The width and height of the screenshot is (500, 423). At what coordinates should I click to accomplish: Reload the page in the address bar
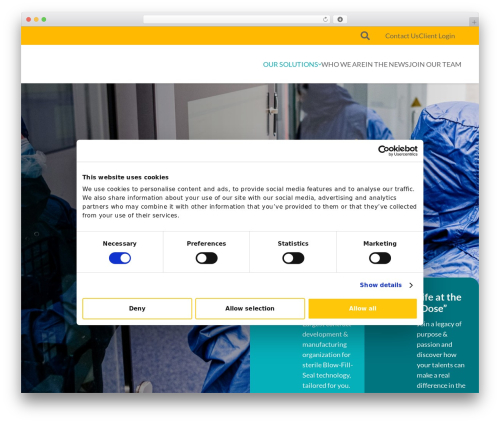tap(325, 19)
